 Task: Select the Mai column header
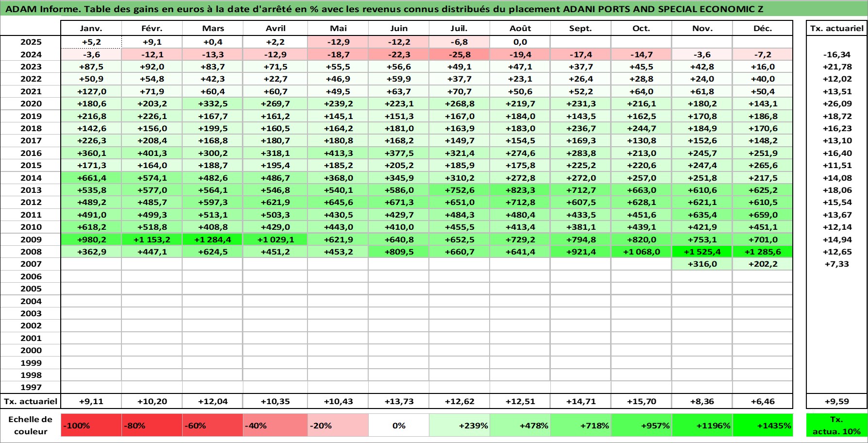338,28
